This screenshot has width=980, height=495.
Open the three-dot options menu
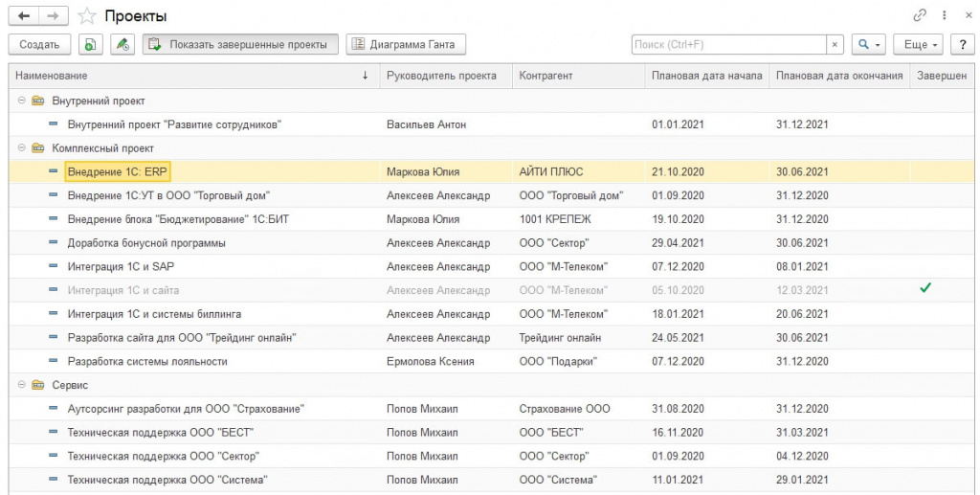pyautogui.click(x=946, y=16)
